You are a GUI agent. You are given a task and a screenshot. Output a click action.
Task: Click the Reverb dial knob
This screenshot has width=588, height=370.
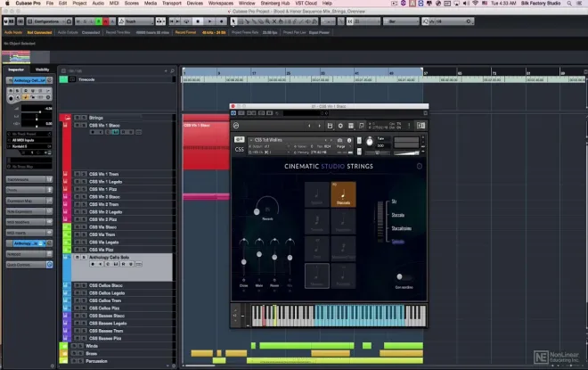(257, 211)
